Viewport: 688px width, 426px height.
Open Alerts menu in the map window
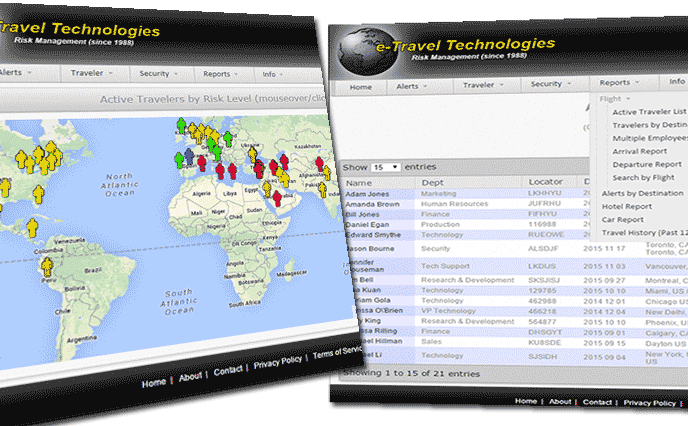point(15,72)
